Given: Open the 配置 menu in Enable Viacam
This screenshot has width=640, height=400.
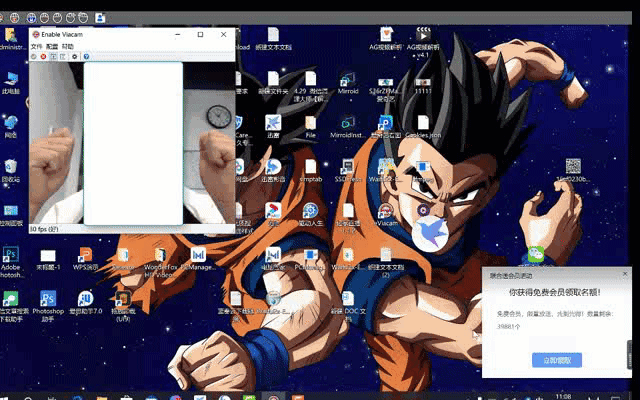Looking at the screenshot, I should tap(52, 47).
